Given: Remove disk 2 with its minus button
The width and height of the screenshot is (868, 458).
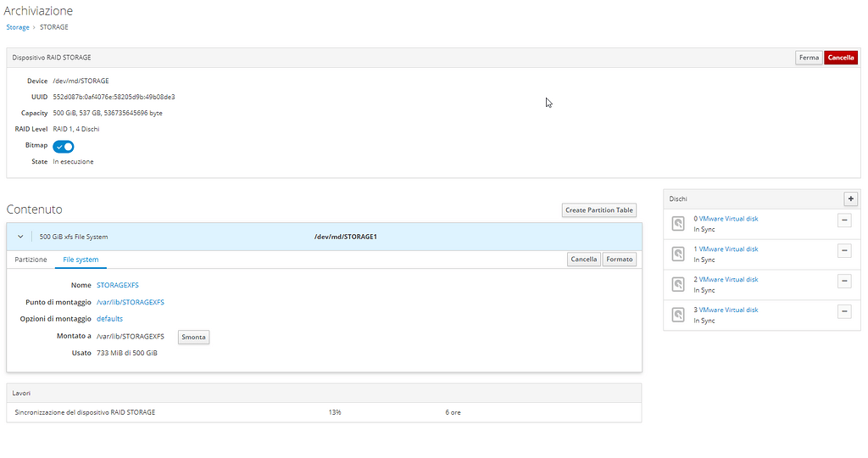Looking at the screenshot, I should point(844,282).
